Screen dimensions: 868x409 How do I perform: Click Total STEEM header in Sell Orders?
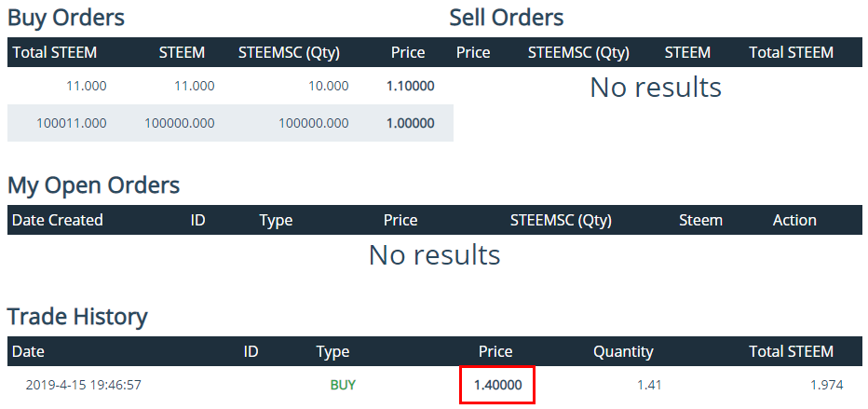791,52
